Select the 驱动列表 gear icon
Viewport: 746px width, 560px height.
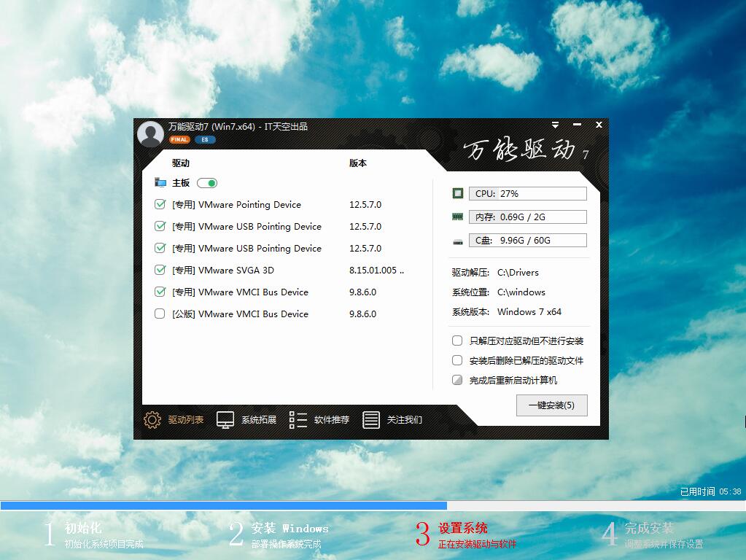click(x=152, y=419)
